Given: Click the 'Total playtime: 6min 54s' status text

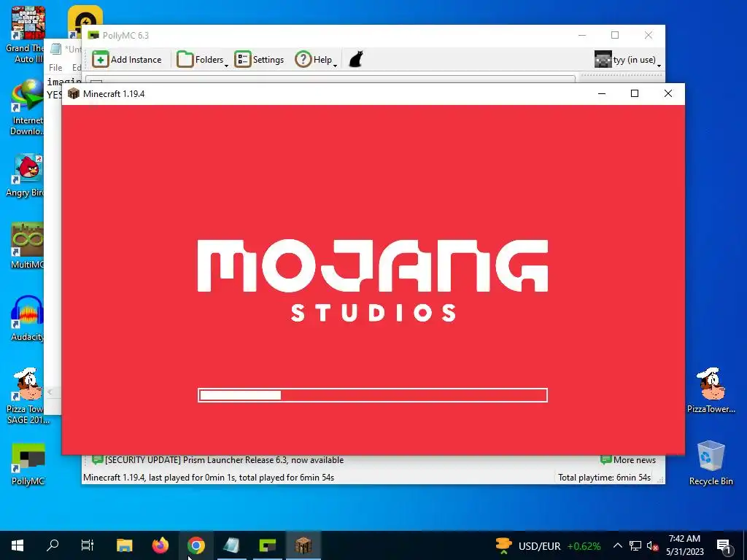Looking at the screenshot, I should [604, 477].
